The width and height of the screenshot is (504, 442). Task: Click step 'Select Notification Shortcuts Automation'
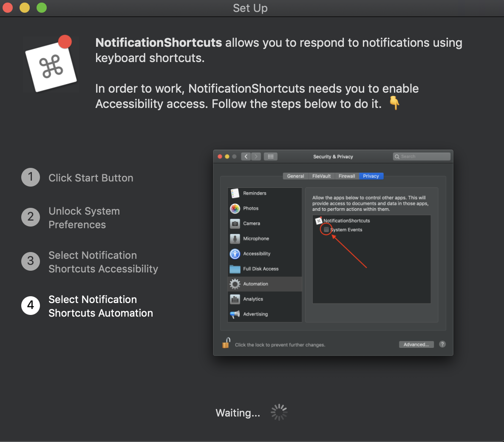click(x=101, y=306)
